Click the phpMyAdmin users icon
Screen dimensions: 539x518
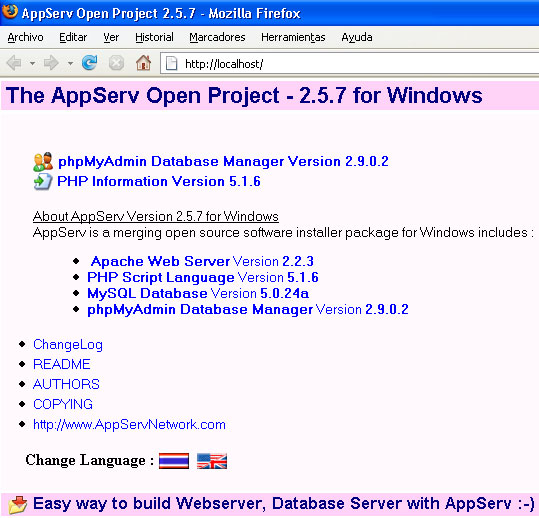tap(43, 162)
